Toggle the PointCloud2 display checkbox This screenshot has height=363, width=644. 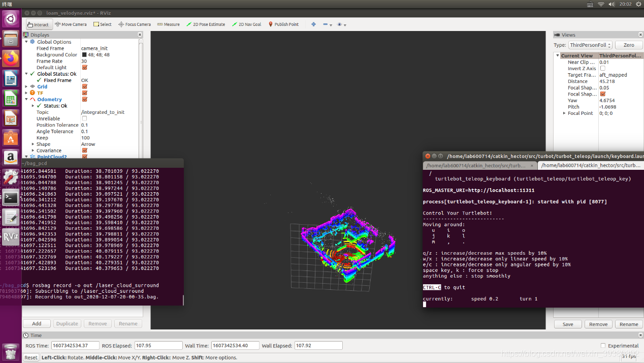[84, 157]
